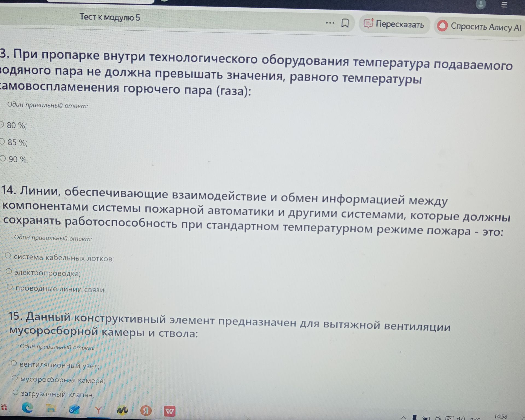The image size is (525, 420).
Task: Click the Тест к модулю 5 tab title
Action: click(x=110, y=17)
